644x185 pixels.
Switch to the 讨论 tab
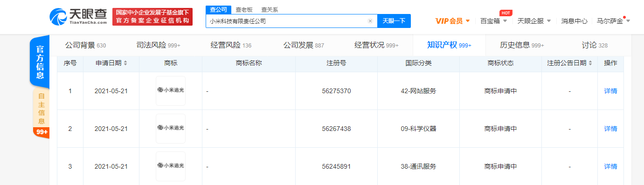(595, 45)
